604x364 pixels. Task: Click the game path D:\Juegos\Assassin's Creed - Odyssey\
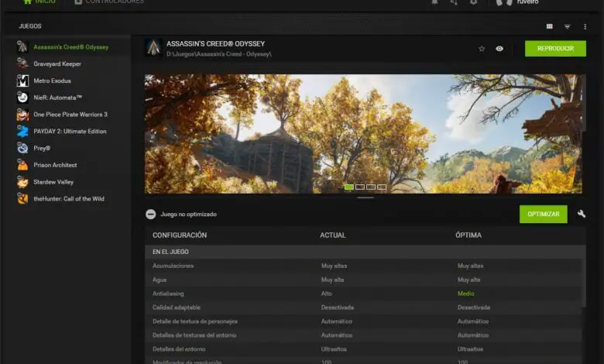click(219, 54)
